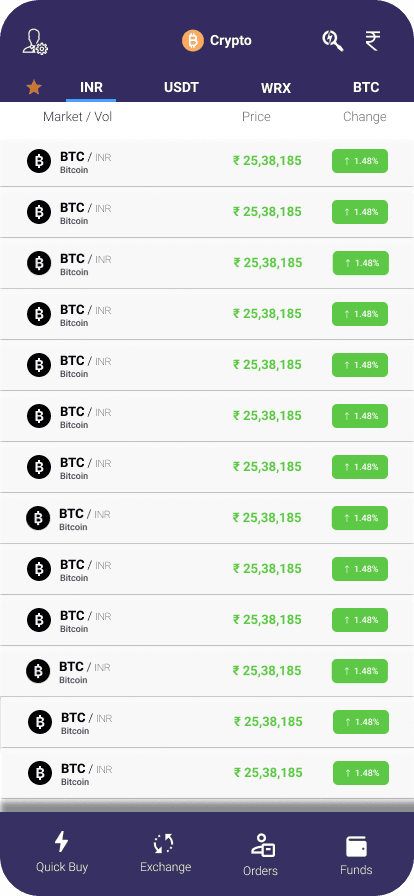The height and width of the screenshot is (896, 414).
Task: Open Quick Buy lightning icon
Action: tap(62, 842)
